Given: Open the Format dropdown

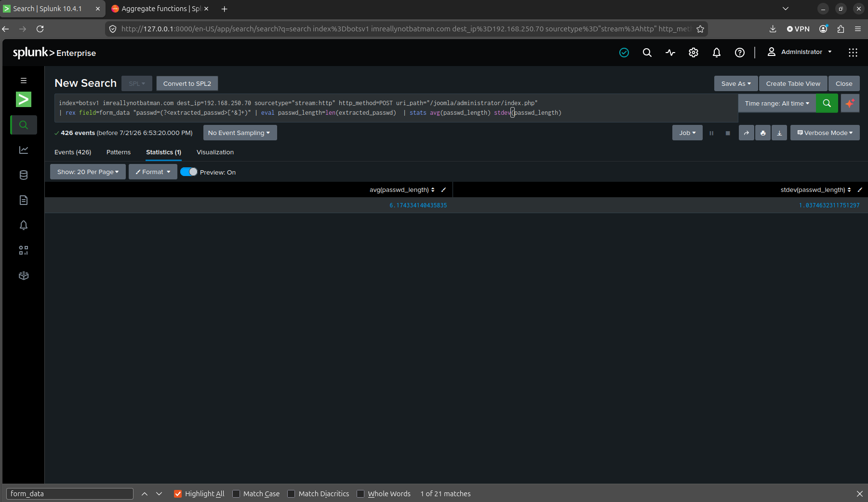Looking at the screenshot, I should point(153,172).
